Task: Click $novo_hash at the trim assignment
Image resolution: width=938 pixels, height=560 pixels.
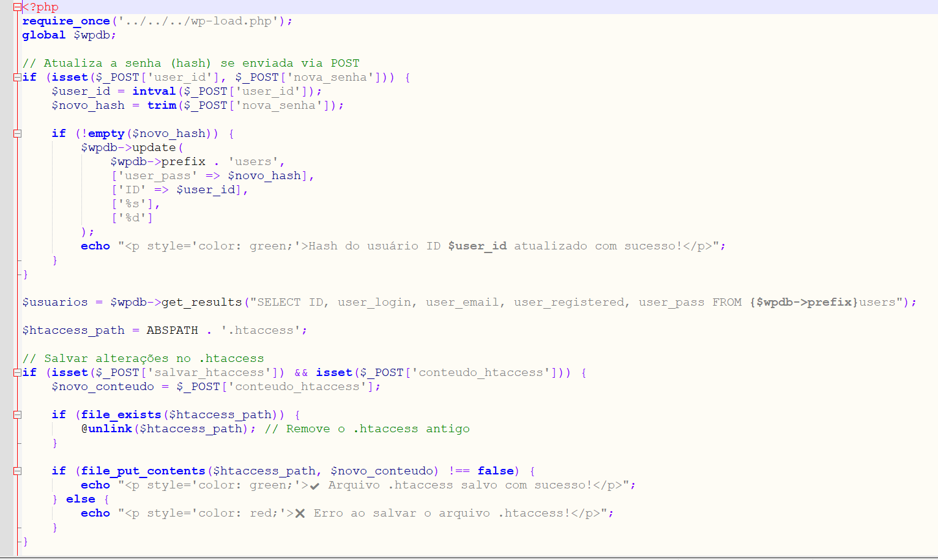Action: click(x=88, y=106)
